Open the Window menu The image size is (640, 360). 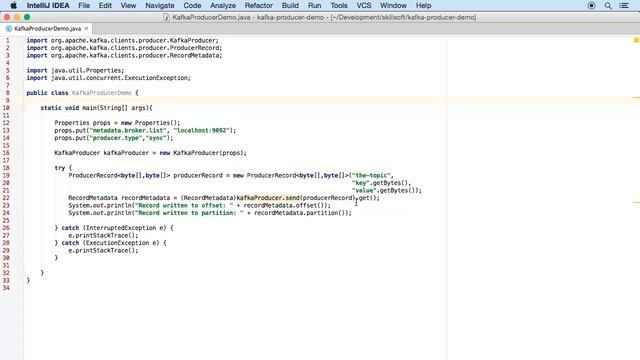[x=393, y=5]
